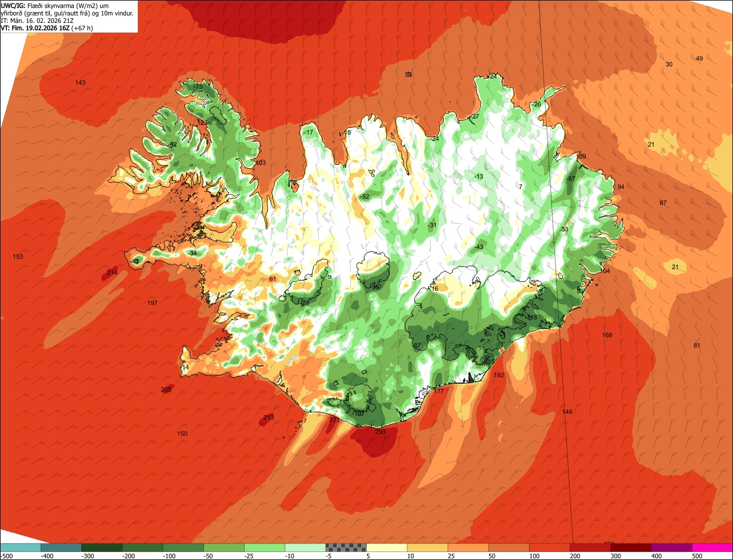Click the 'UWC/IG:' title label
Image resolution: width=733 pixels, height=560 pixels.
(x=13, y=5)
